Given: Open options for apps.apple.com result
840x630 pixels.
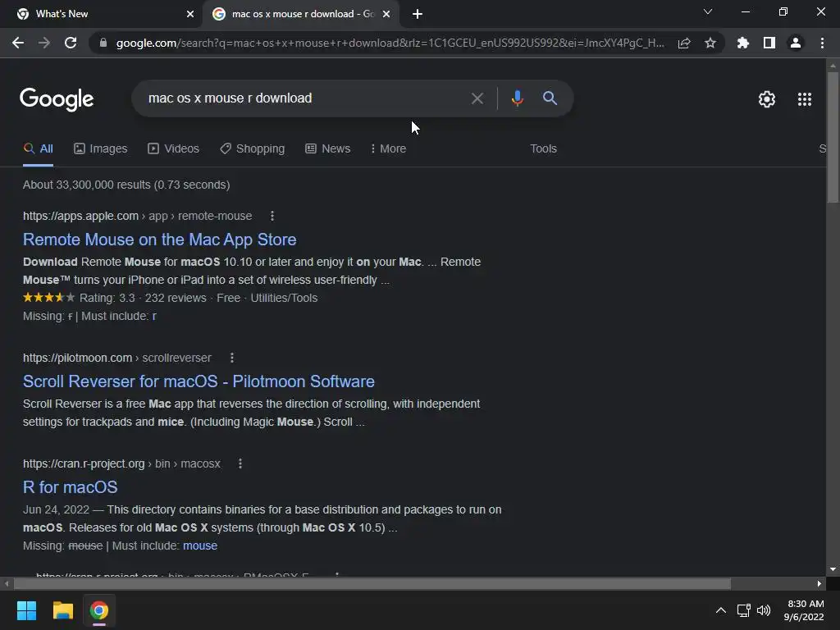Looking at the screenshot, I should click(272, 216).
